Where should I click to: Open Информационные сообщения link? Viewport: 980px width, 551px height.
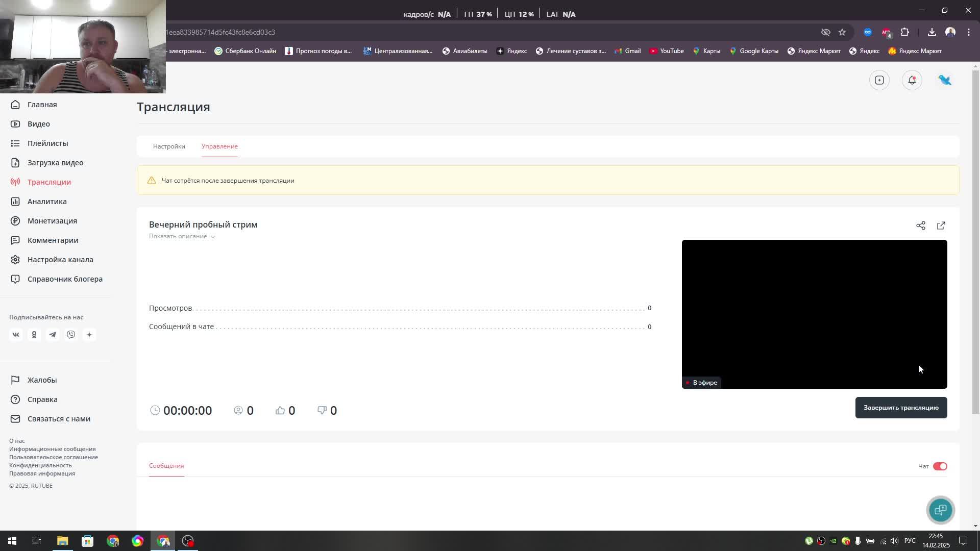click(53, 449)
